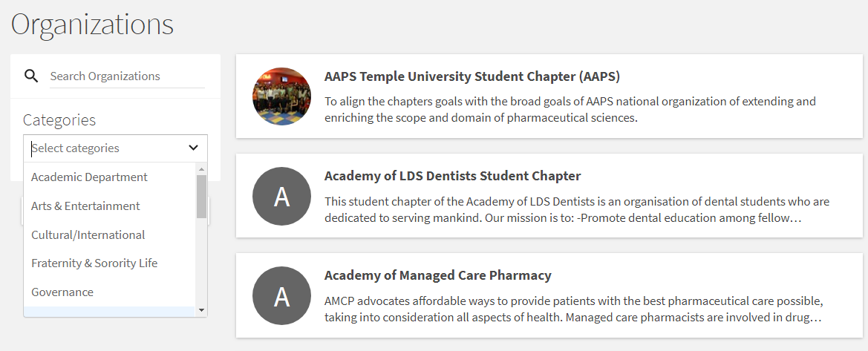The height and width of the screenshot is (351, 868).
Task: Open the Academy of Managed Care Pharmacy page
Action: pyautogui.click(x=437, y=275)
